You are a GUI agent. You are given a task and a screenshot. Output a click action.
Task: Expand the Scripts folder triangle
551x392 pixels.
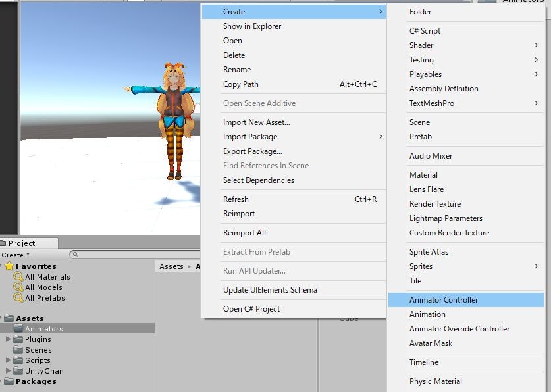point(8,360)
